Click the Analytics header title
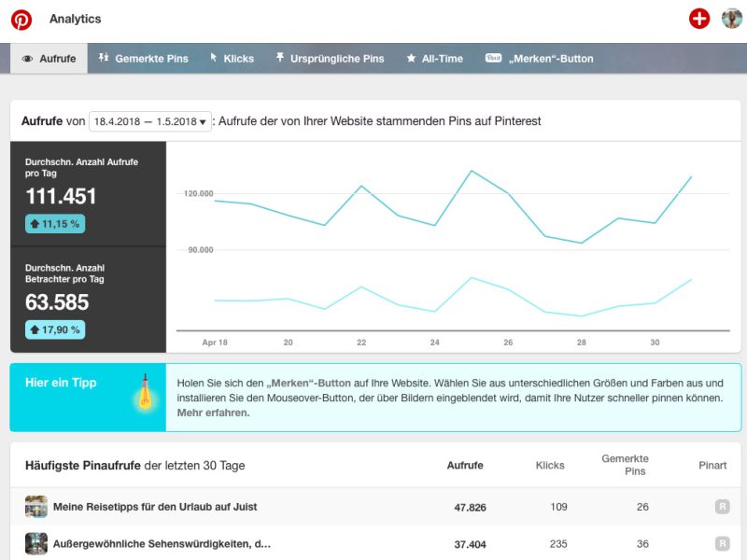This screenshot has width=747, height=560. pos(75,19)
